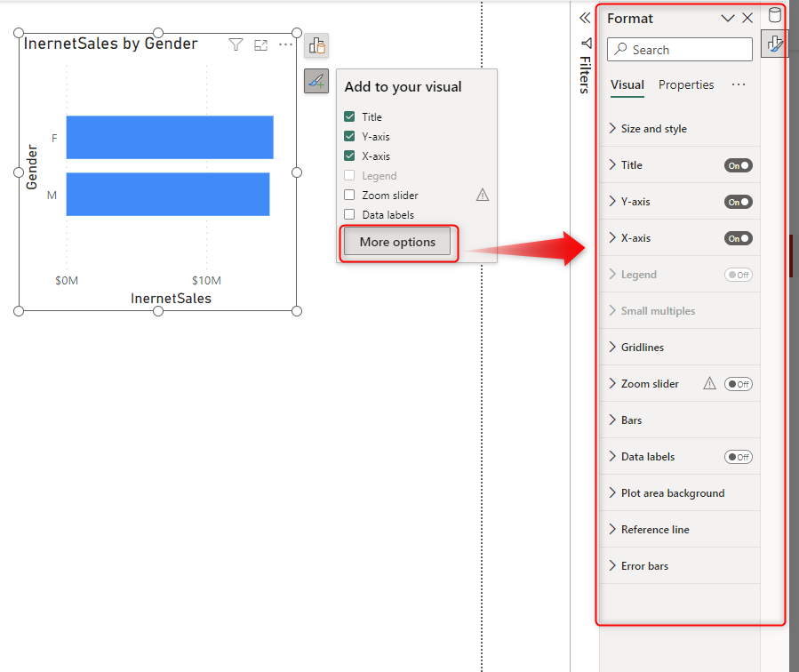Select the Visual tab
This screenshot has height=672, width=799.
(x=627, y=84)
